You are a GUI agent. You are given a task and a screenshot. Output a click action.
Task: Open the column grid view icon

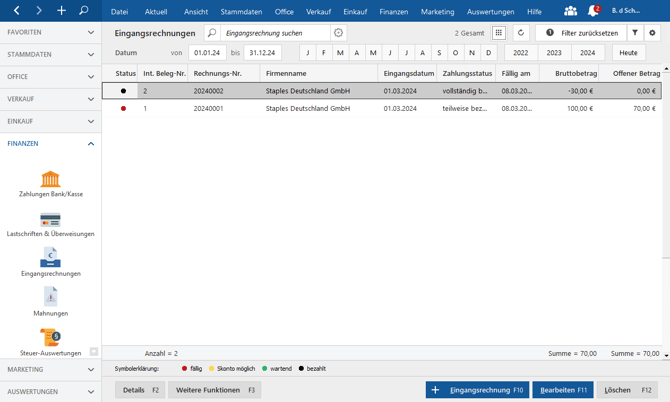(x=498, y=33)
